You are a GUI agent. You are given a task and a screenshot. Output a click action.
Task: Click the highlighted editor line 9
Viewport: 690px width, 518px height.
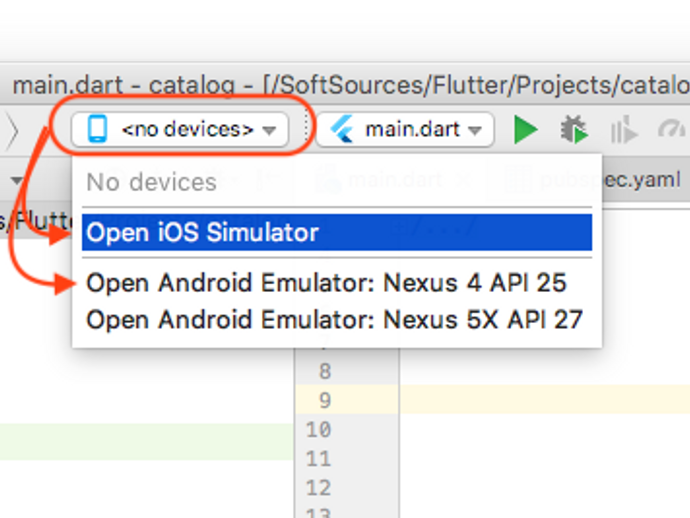click(x=540, y=400)
